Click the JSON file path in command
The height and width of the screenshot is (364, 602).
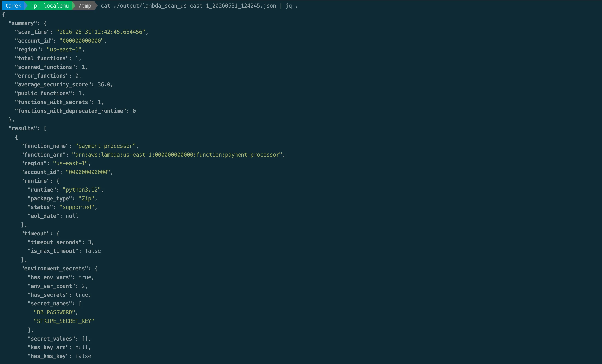point(195,6)
